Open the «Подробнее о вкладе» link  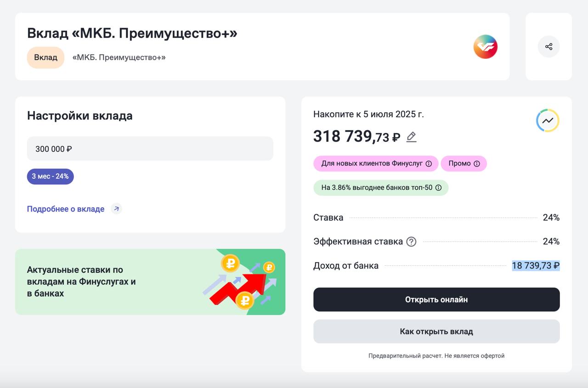66,209
